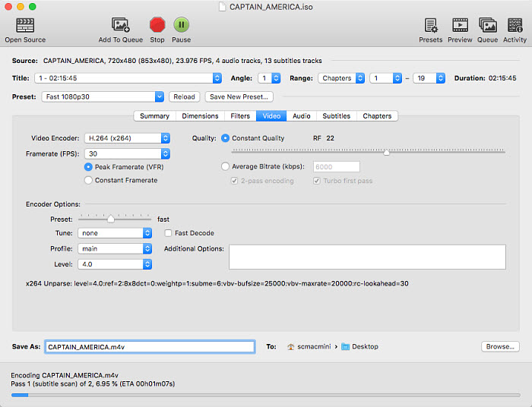Click the Duration value 02:15:45
The width and height of the screenshot is (532, 407).
pyautogui.click(x=502, y=78)
